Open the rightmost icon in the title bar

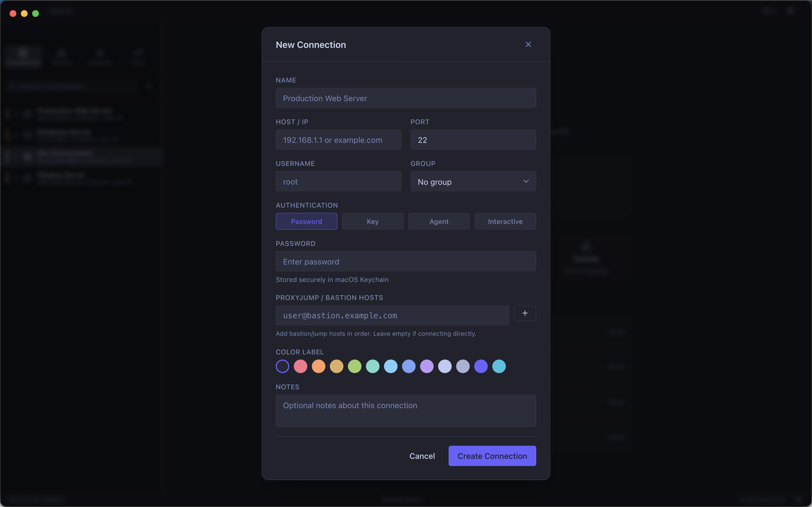pyautogui.click(x=791, y=11)
